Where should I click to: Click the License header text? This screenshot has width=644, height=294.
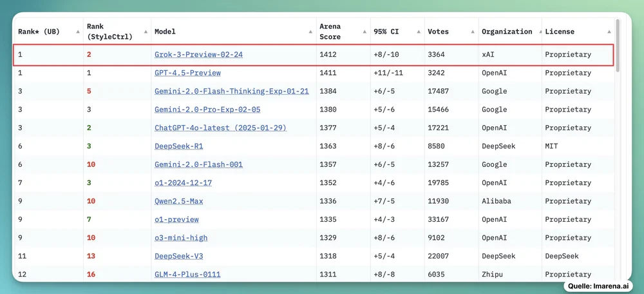pyautogui.click(x=560, y=32)
